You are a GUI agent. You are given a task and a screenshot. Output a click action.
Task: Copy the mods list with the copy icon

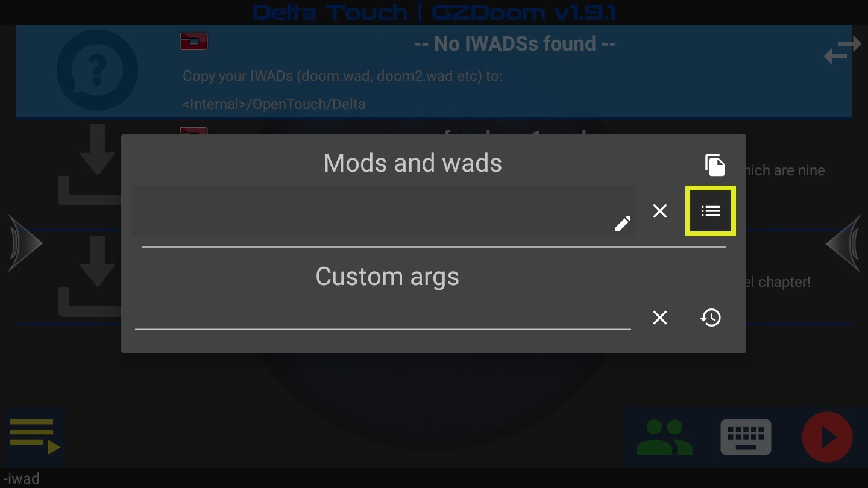click(x=715, y=164)
